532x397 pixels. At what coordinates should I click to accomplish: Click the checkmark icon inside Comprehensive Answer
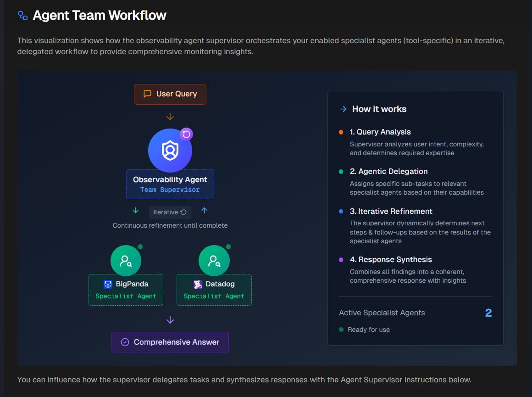click(x=125, y=342)
